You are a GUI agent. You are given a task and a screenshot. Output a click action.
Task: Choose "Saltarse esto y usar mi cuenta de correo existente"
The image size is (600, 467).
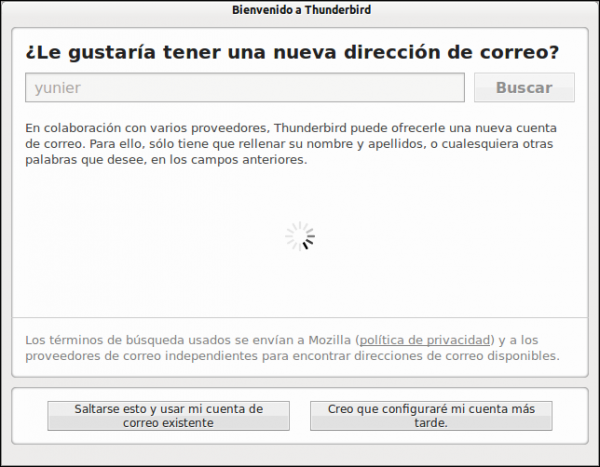(x=168, y=416)
